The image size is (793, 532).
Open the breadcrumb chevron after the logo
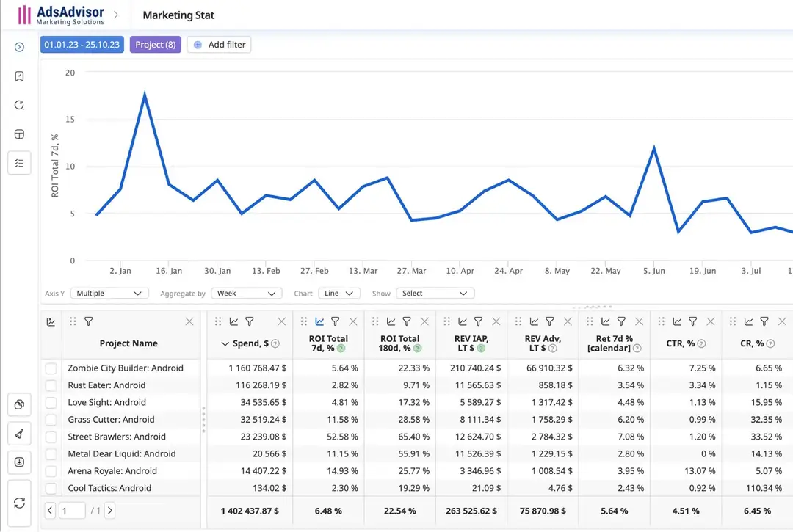(x=116, y=15)
